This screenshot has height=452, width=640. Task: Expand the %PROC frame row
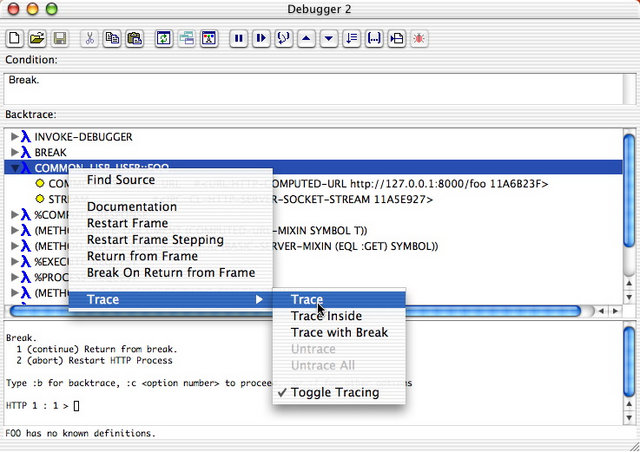(15, 277)
